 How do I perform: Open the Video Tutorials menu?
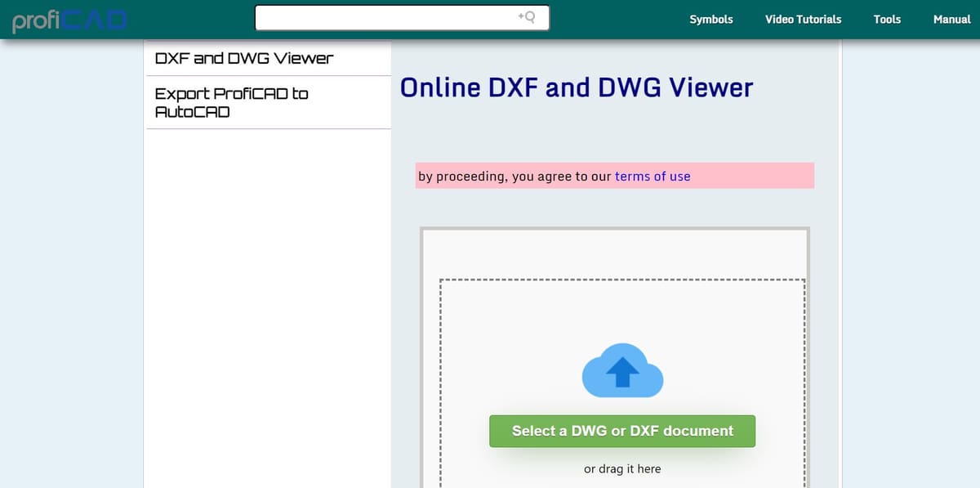coord(803,20)
